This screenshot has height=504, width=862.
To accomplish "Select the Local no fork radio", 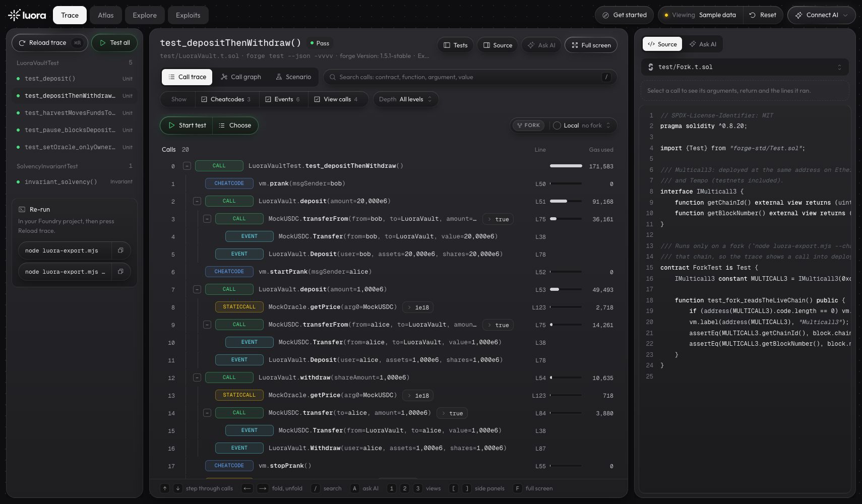I will [x=557, y=125].
